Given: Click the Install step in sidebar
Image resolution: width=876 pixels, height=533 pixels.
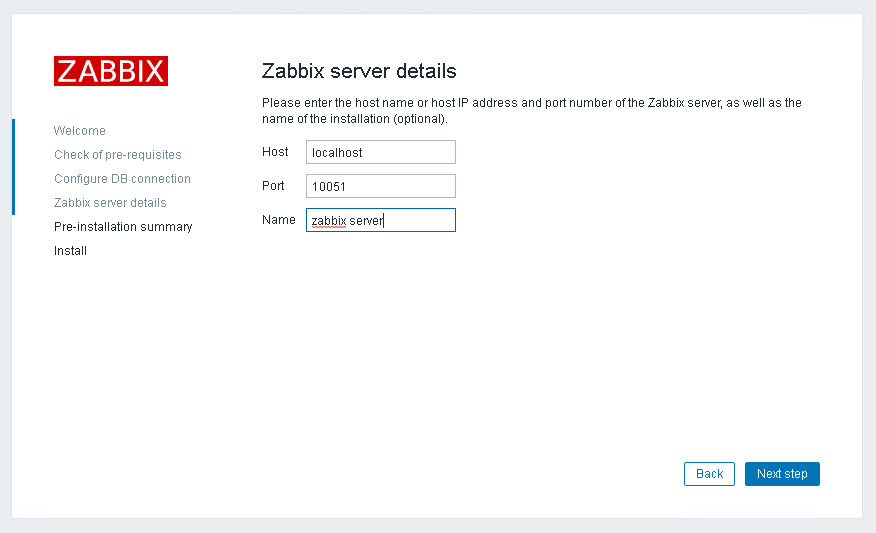Looking at the screenshot, I should coord(70,251).
